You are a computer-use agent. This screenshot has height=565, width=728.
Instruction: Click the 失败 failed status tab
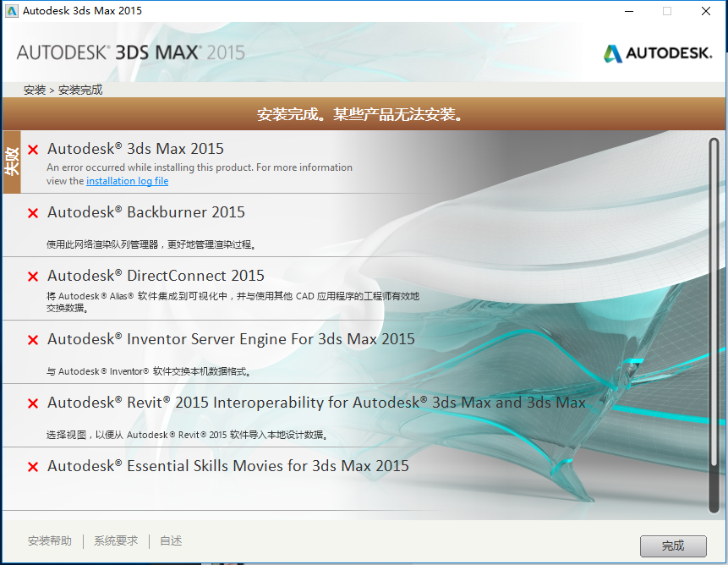[x=12, y=162]
